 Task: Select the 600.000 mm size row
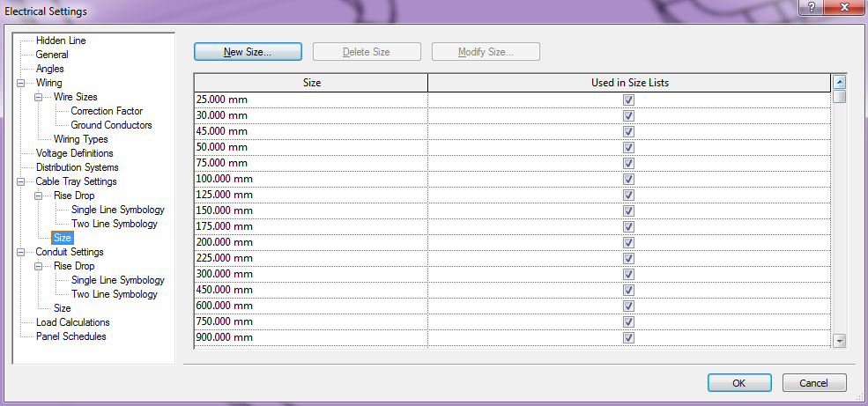(x=513, y=306)
